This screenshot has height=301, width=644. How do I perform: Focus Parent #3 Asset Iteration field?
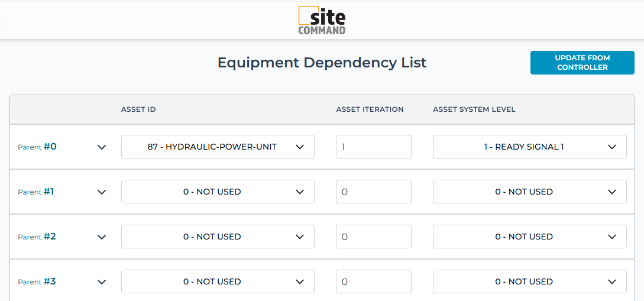[x=373, y=281]
